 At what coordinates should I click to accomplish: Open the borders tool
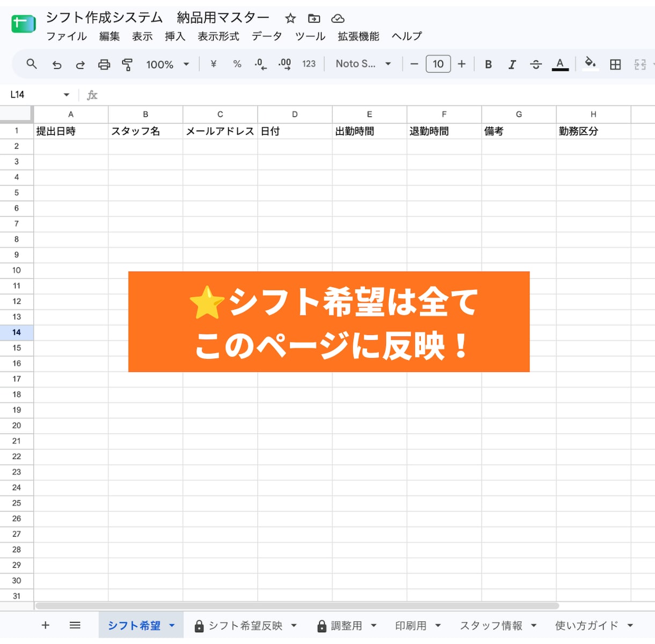point(615,64)
